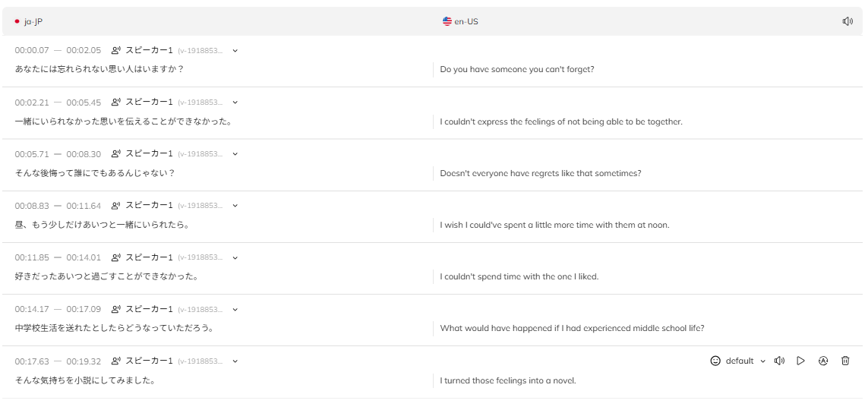Screen dimensions: 868x410
Task: Open the default emotion dropdown
Action: pos(746,361)
